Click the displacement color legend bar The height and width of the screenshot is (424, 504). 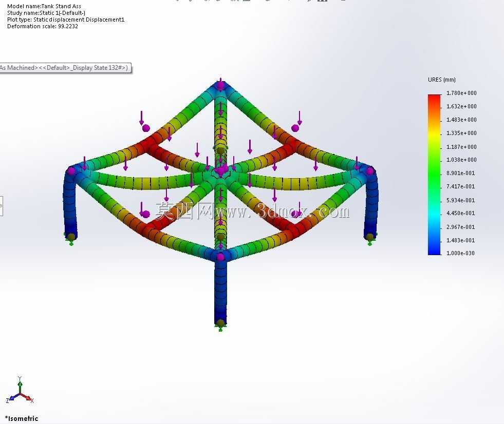pos(434,175)
